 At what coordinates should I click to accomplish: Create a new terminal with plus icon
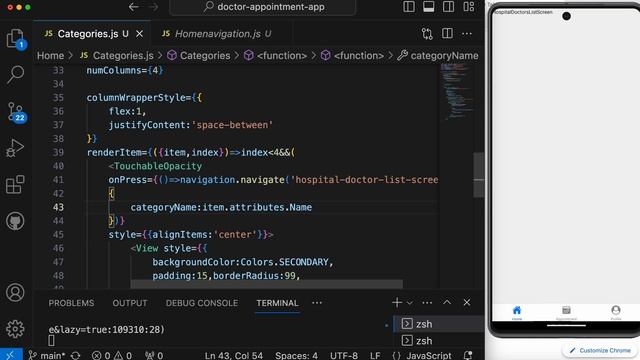click(x=396, y=302)
